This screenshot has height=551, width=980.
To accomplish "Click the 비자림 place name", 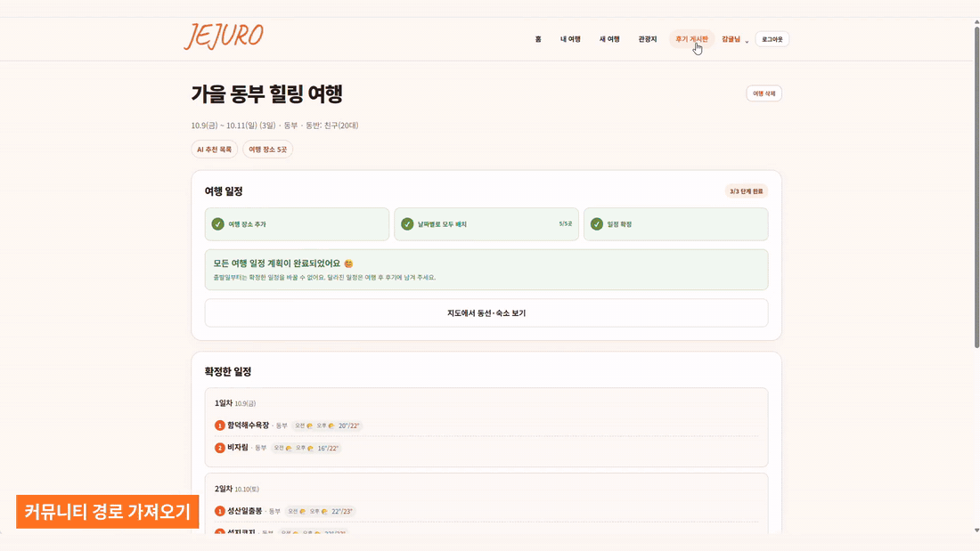I will coord(238,448).
